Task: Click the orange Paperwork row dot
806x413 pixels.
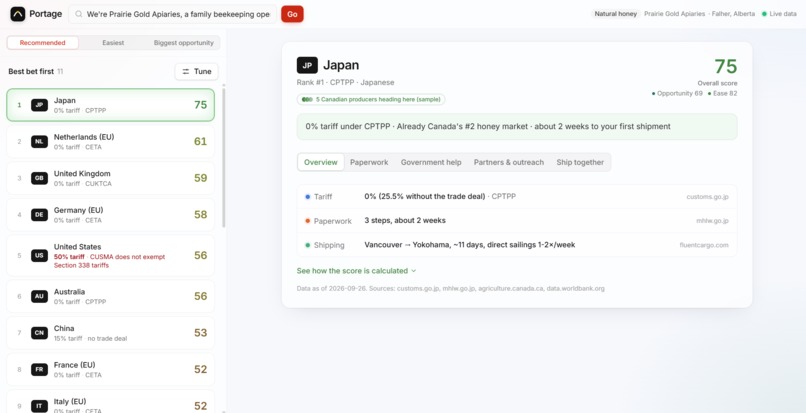Action: tap(307, 221)
